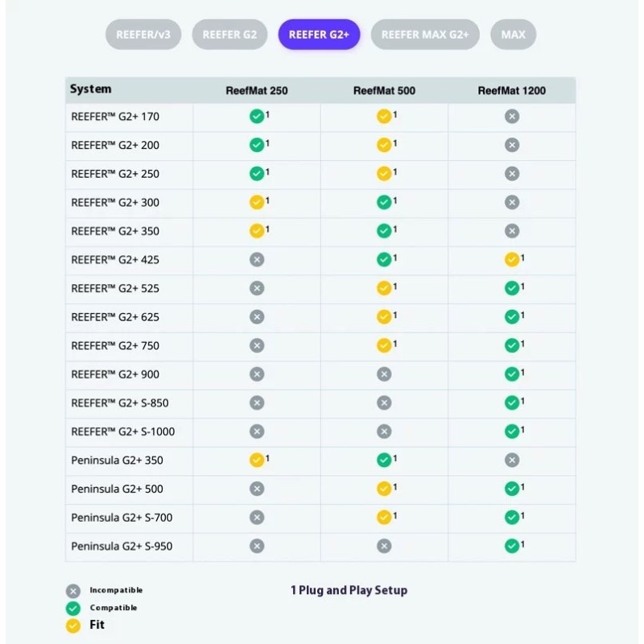644x644 pixels.
Task: Click green check for G2+ 900 ReefMat 1200
Action: [x=511, y=374]
